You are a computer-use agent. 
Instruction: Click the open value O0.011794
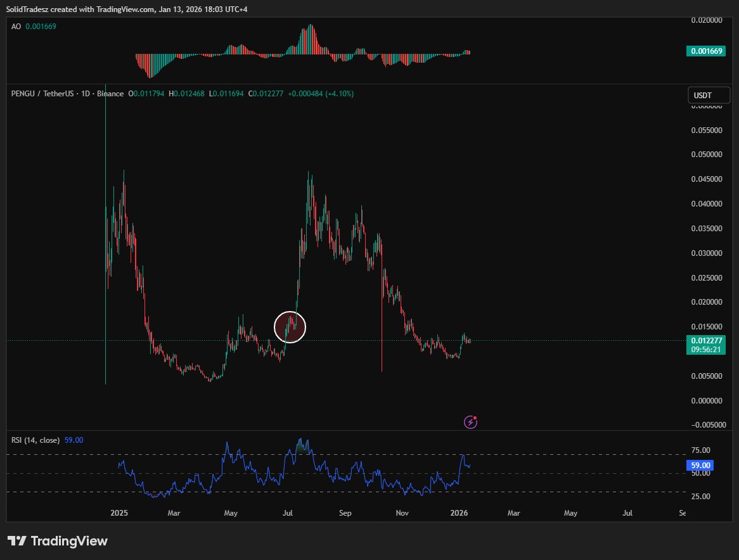point(146,94)
